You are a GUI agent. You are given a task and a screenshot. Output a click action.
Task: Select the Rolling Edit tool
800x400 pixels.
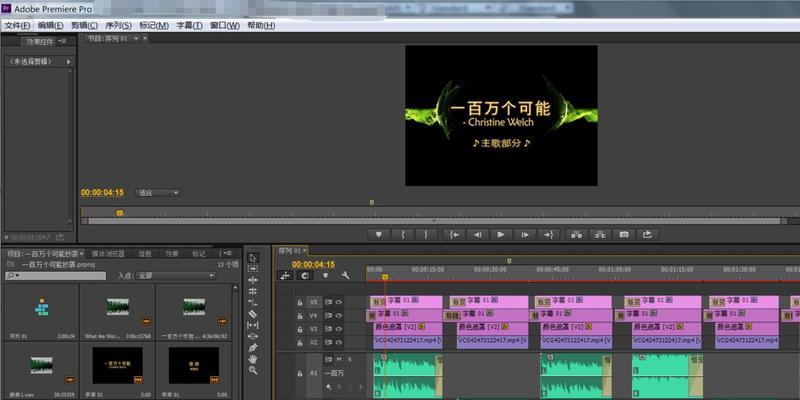tap(253, 291)
